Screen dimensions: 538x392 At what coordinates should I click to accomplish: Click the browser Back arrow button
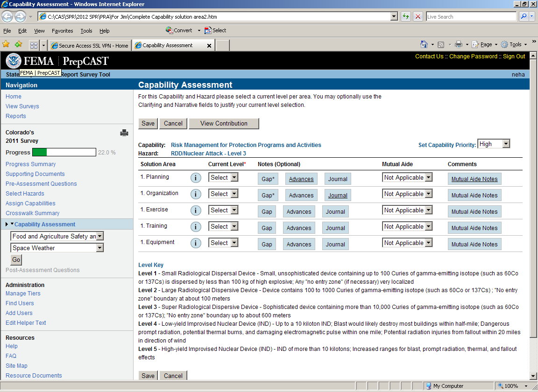tap(7, 17)
